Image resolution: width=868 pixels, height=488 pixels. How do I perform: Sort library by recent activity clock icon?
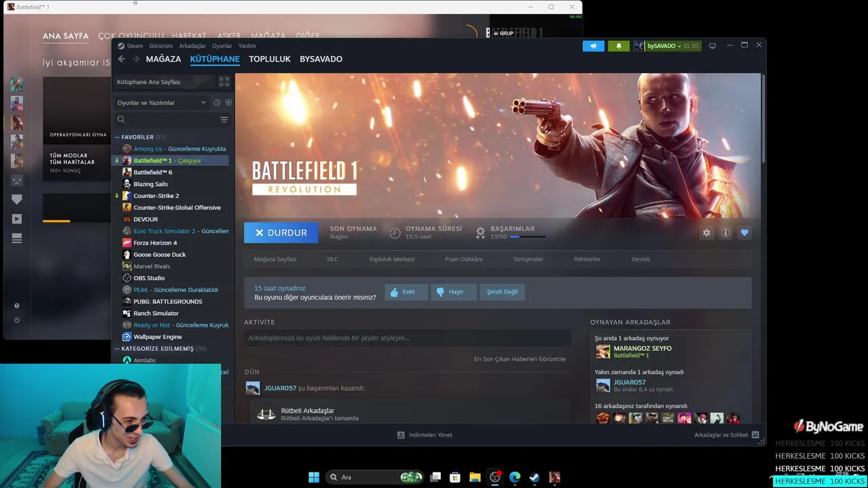[x=217, y=102]
